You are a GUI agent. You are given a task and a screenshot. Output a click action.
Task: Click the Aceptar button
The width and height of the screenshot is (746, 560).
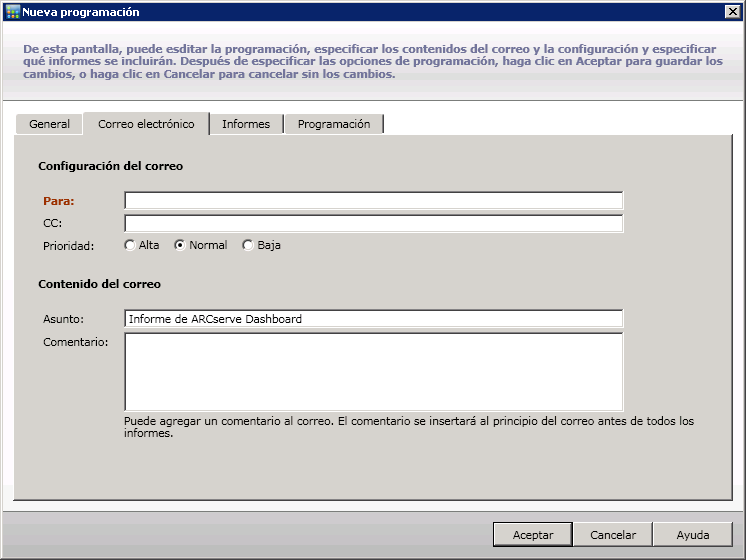tap(533, 535)
